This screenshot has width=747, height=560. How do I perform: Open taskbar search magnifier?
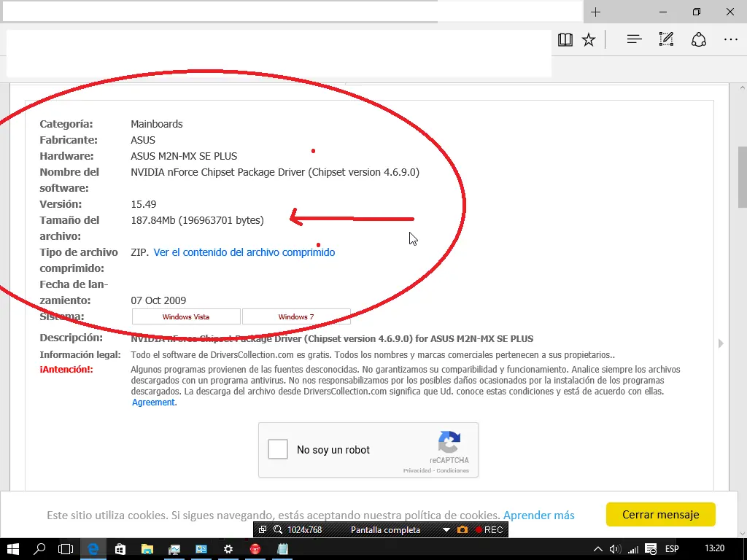coord(39,549)
